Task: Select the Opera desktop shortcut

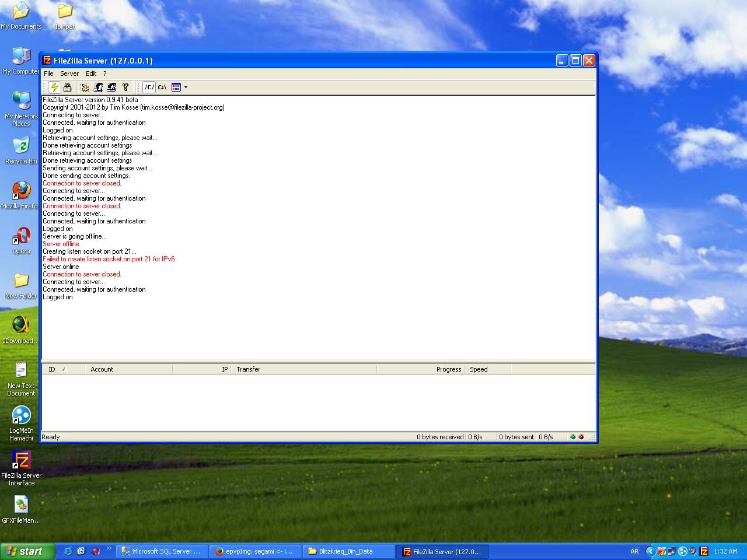Action: 21,240
